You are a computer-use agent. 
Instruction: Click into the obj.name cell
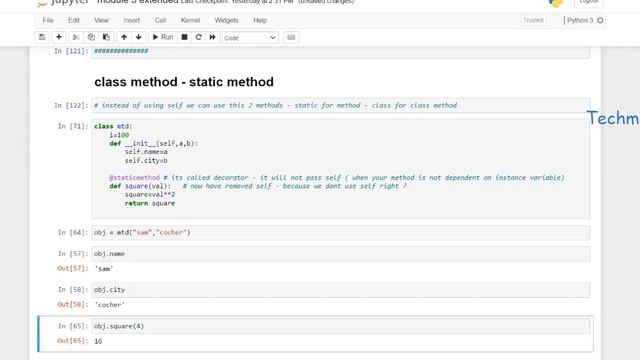pos(340,254)
